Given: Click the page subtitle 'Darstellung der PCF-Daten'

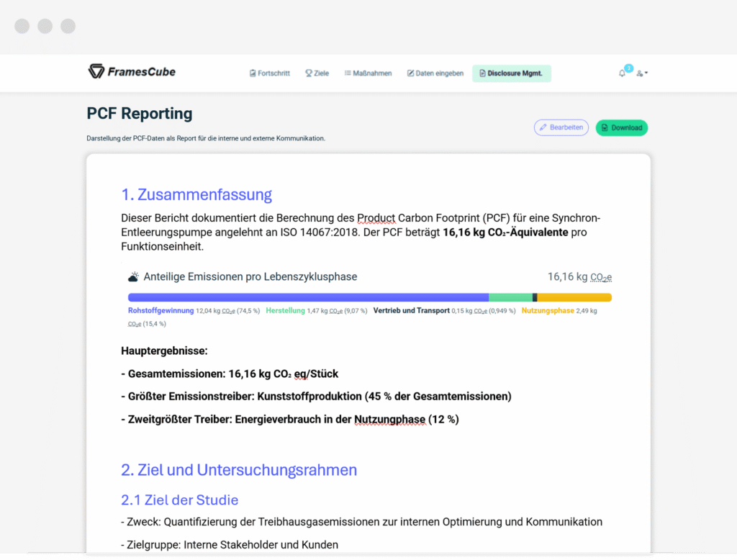Looking at the screenshot, I should coord(206,138).
